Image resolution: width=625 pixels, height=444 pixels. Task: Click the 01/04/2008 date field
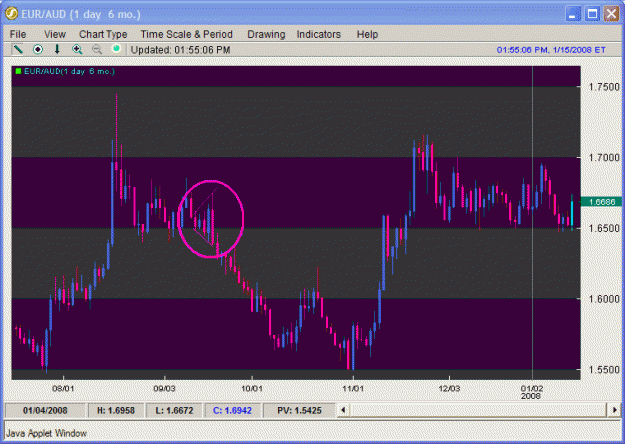point(45,411)
